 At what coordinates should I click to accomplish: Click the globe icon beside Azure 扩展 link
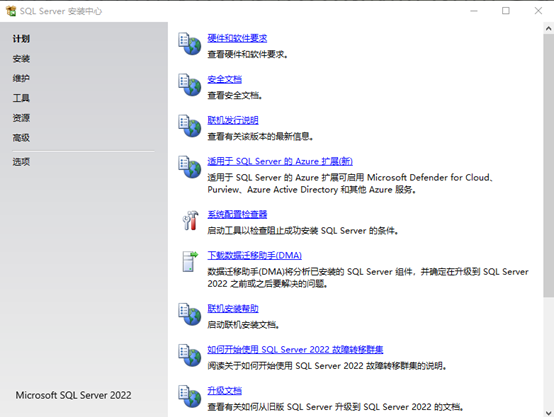(189, 167)
